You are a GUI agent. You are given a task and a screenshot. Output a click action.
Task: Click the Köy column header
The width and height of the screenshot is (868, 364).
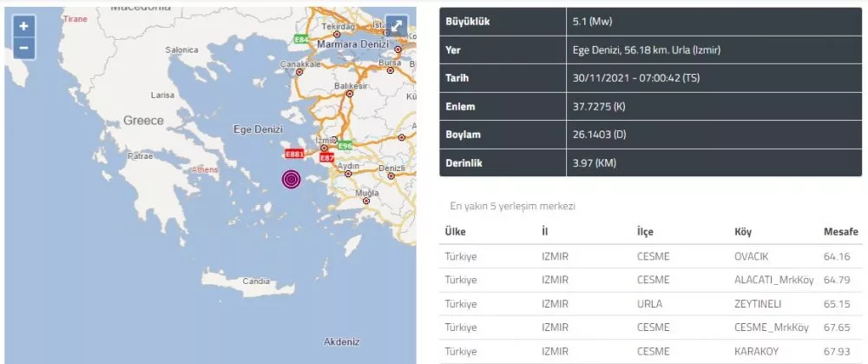(743, 232)
